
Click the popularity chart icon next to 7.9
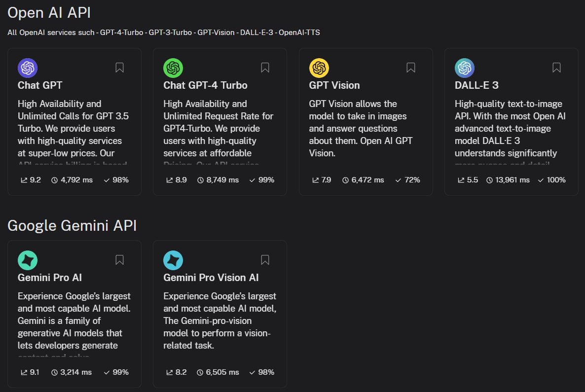pyautogui.click(x=315, y=180)
